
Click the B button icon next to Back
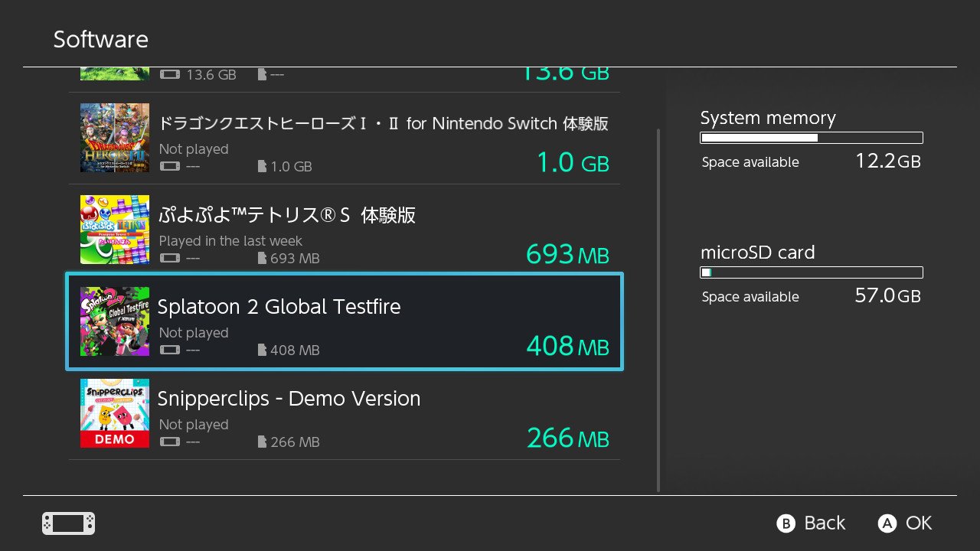pyautogui.click(x=786, y=523)
